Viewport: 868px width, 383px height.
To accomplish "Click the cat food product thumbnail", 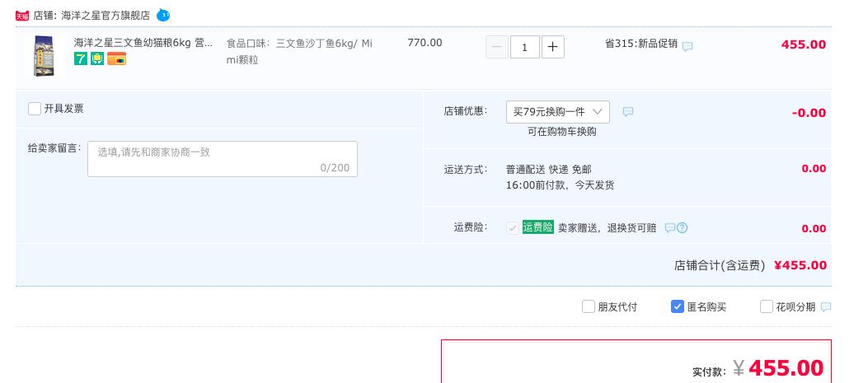I will 43,55.
